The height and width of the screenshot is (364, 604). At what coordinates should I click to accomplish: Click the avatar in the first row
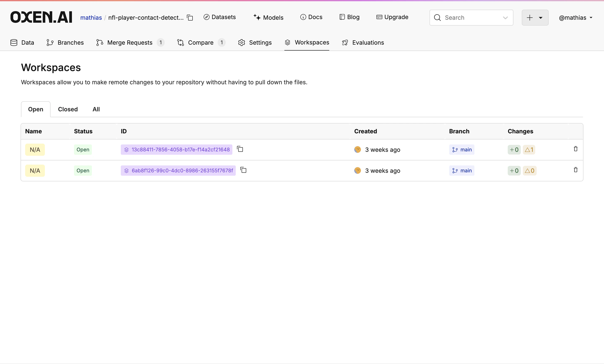357,149
